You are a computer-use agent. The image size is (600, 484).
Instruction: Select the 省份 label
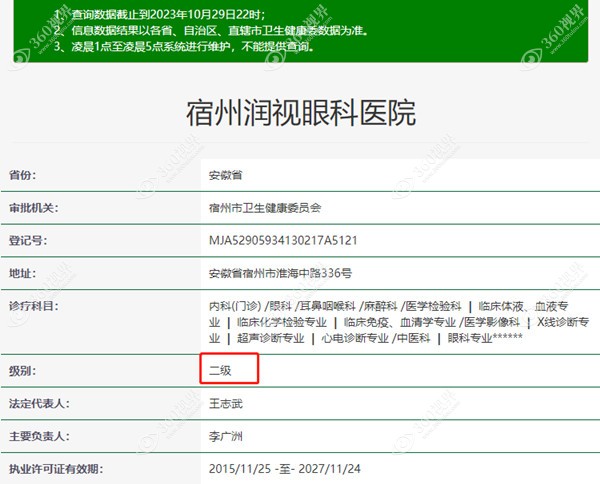(x=23, y=175)
